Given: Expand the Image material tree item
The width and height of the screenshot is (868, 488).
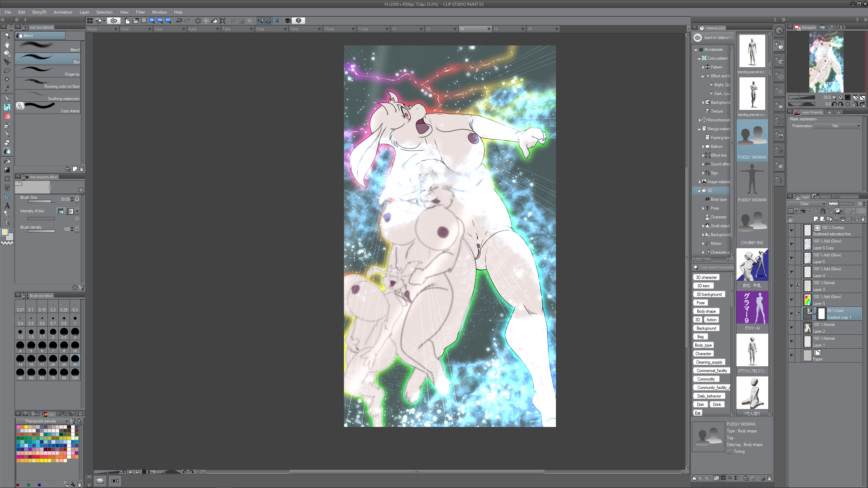Looking at the screenshot, I should tap(700, 182).
